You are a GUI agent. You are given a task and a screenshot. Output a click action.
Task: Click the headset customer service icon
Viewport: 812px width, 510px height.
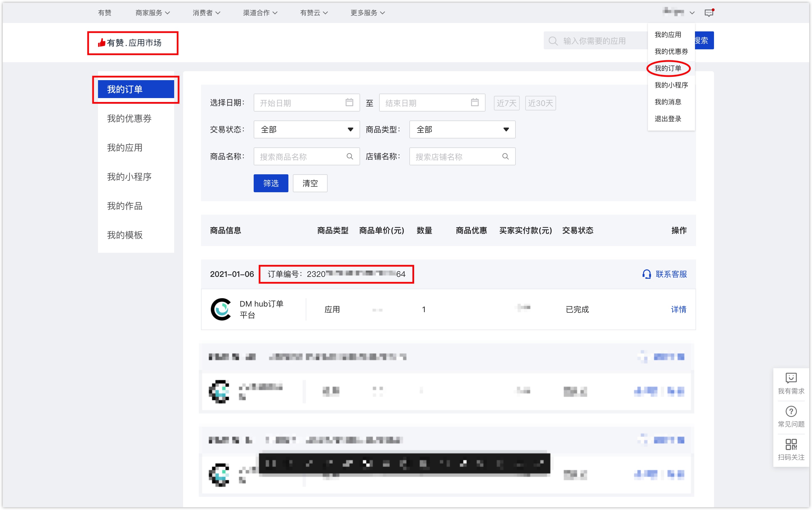click(x=646, y=274)
